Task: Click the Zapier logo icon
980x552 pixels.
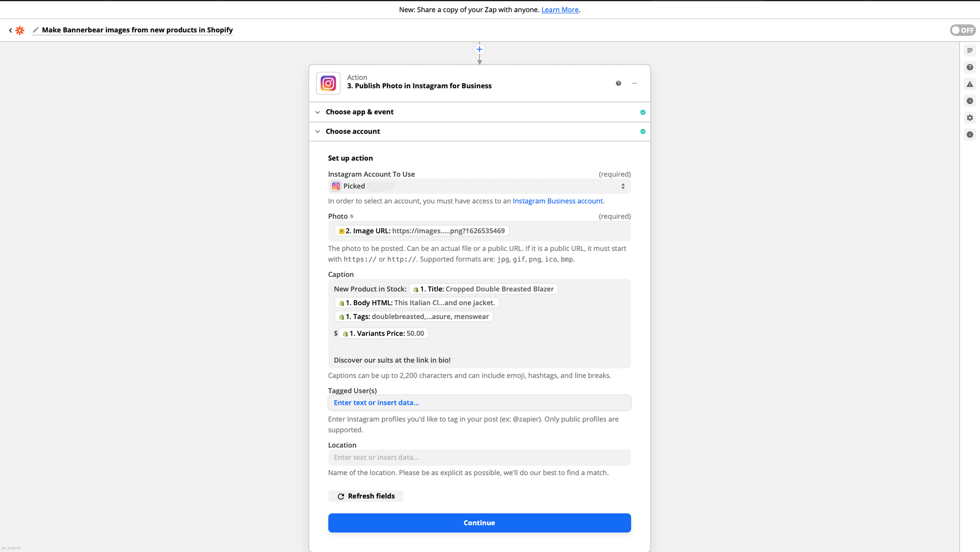Action: (x=20, y=30)
